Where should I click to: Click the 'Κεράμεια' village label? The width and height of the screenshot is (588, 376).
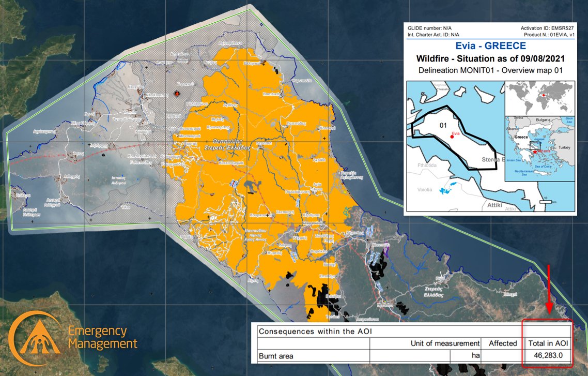pyautogui.click(x=311, y=215)
